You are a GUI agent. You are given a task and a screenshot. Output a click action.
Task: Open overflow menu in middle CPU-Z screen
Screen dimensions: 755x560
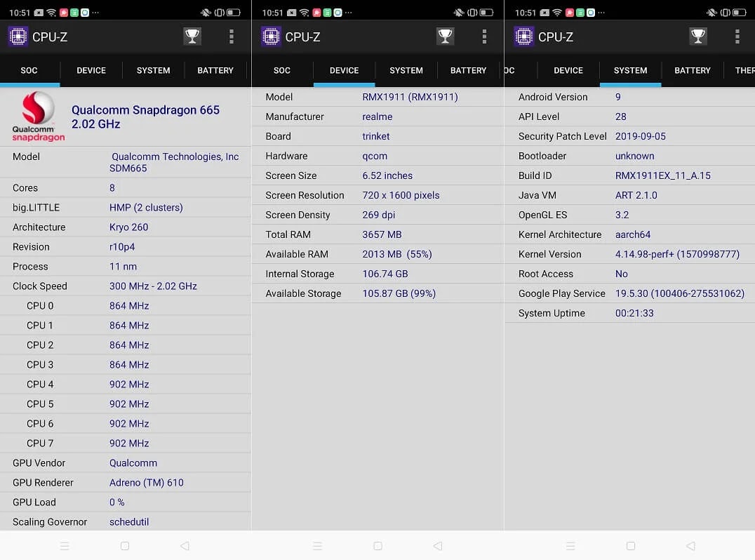click(x=484, y=36)
